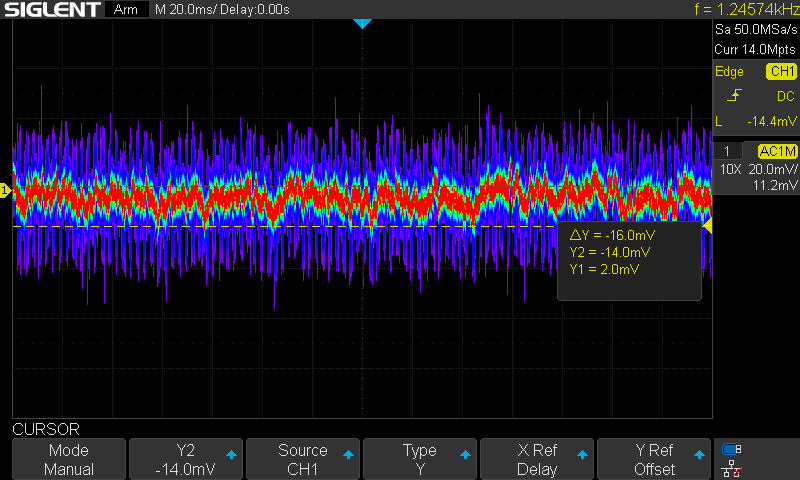The image size is (800, 480).
Task: Click the trigger level -14.4mV value
Action: (771, 121)
